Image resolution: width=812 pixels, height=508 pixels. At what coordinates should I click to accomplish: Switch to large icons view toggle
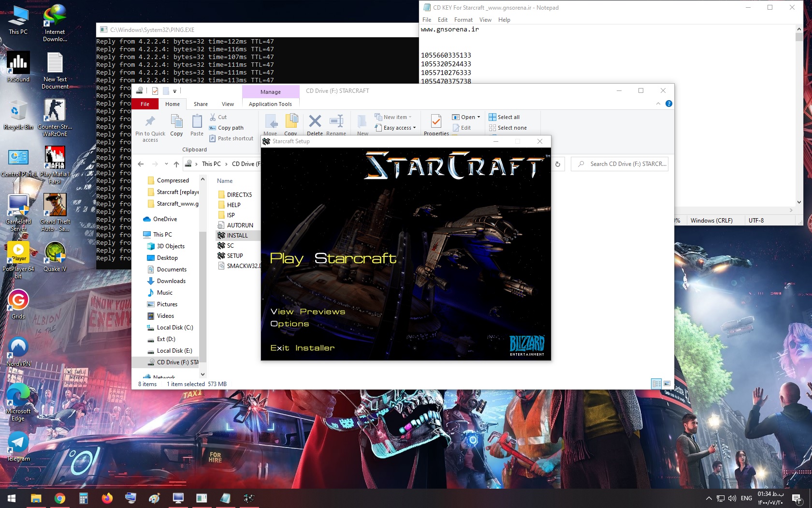[x=667, y=384]
